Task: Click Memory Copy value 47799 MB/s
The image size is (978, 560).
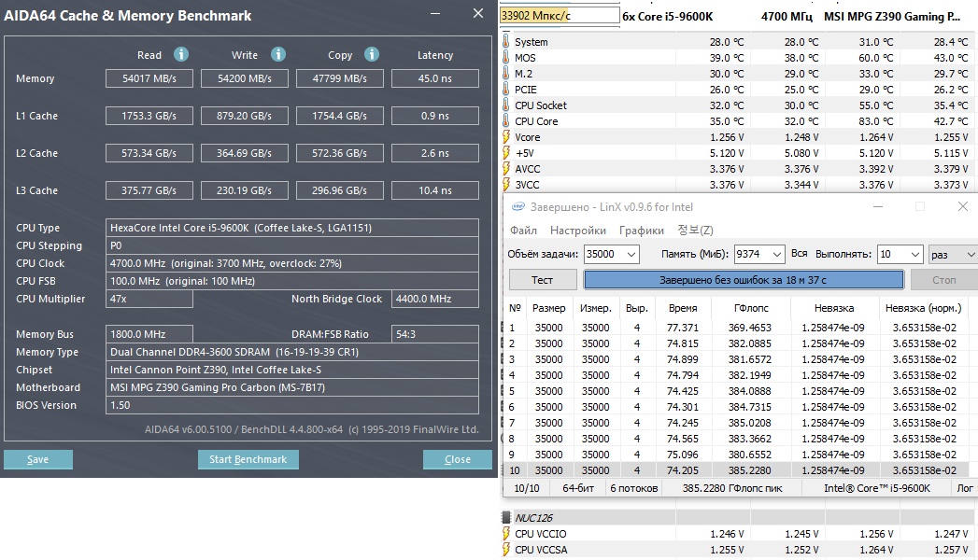Action: pos(339,78)
